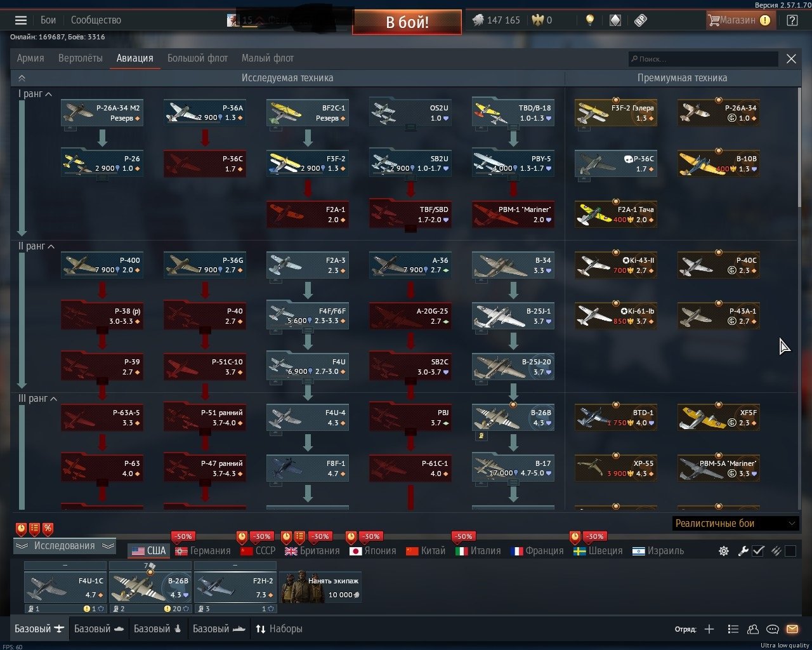Click the red В бой! button
This screenshot has height=650, width=812.
407,22
